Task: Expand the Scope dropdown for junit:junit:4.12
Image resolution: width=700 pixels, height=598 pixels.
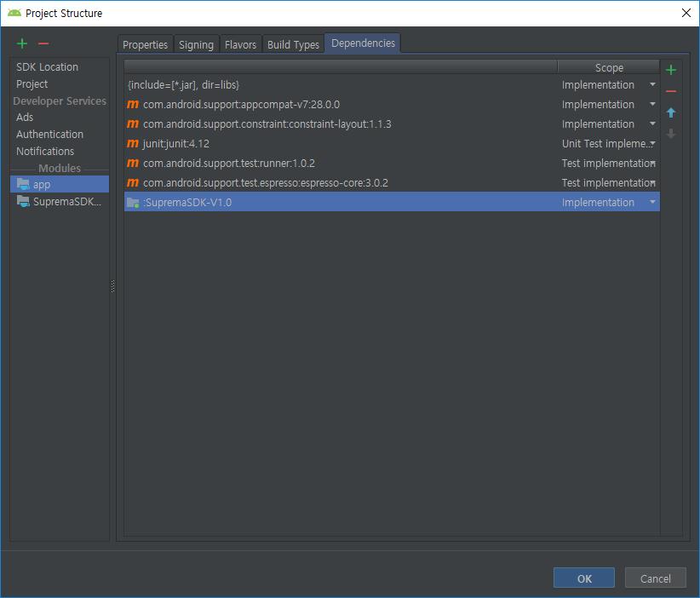Action: 652,144
